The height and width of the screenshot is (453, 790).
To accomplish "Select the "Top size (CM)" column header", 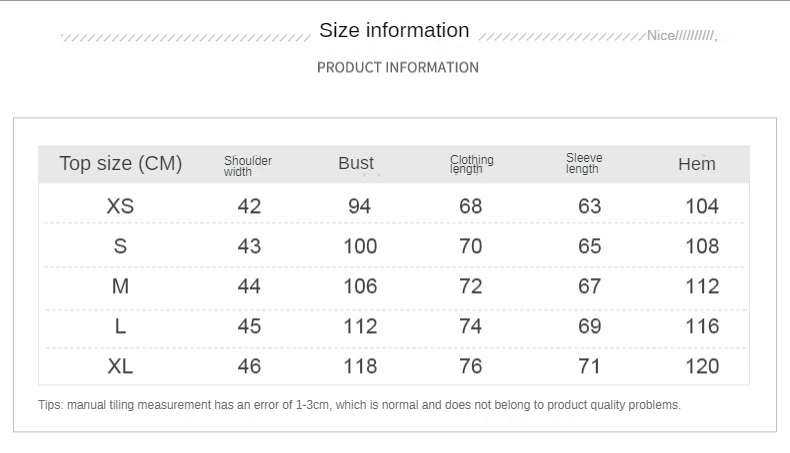I will [x=121, y=164].
